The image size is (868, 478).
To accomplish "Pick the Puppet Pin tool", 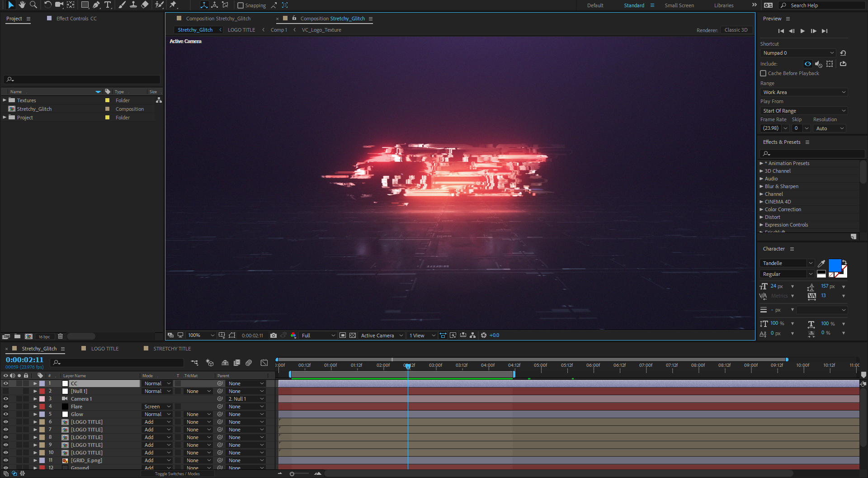I will [x=173, y=5].
